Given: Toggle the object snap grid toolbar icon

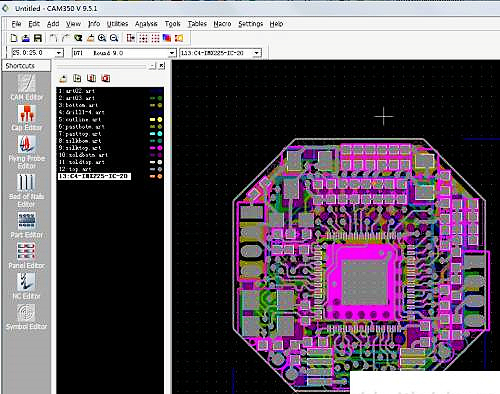Looking at the screenshot, I should tap(143, 38).
